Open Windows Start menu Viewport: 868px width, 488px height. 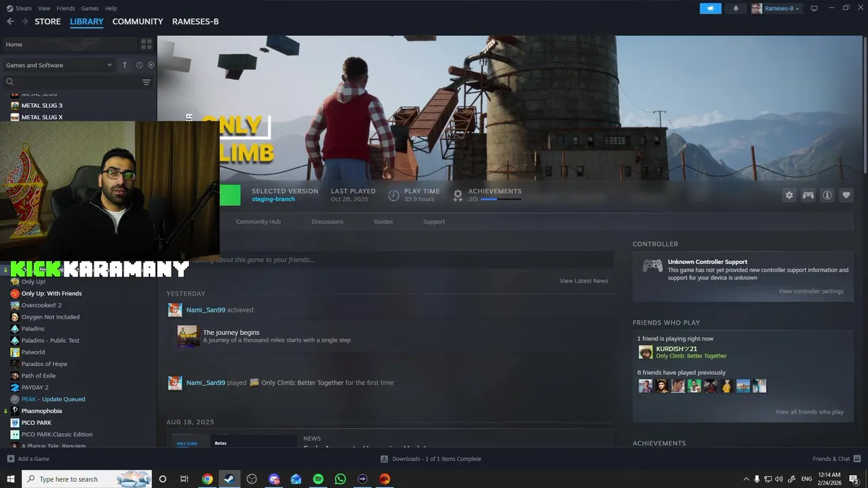10,479
